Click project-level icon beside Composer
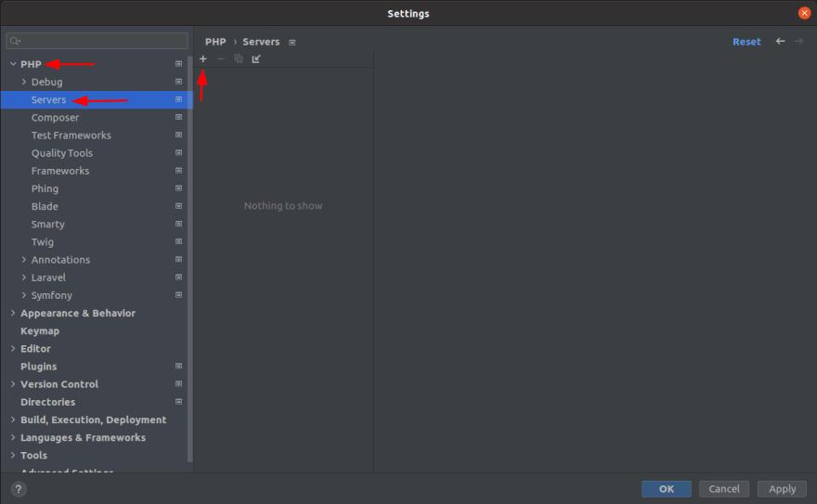The image size is (817, 504). 179,118
